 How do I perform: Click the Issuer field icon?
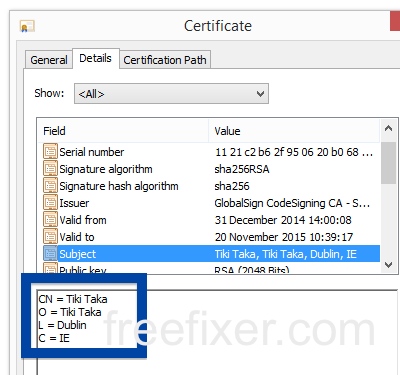(x=50, y=203)
